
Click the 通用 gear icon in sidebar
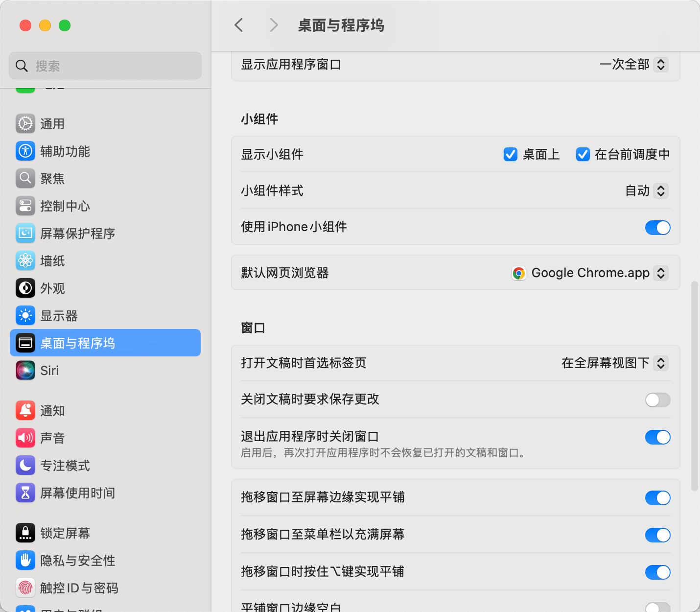[x=25, y=124]
